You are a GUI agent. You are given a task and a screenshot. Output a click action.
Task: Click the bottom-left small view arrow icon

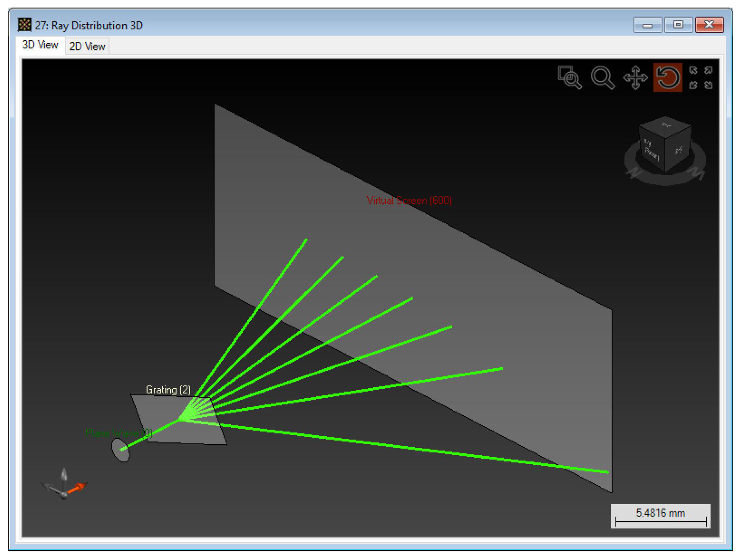click(693, 85)
